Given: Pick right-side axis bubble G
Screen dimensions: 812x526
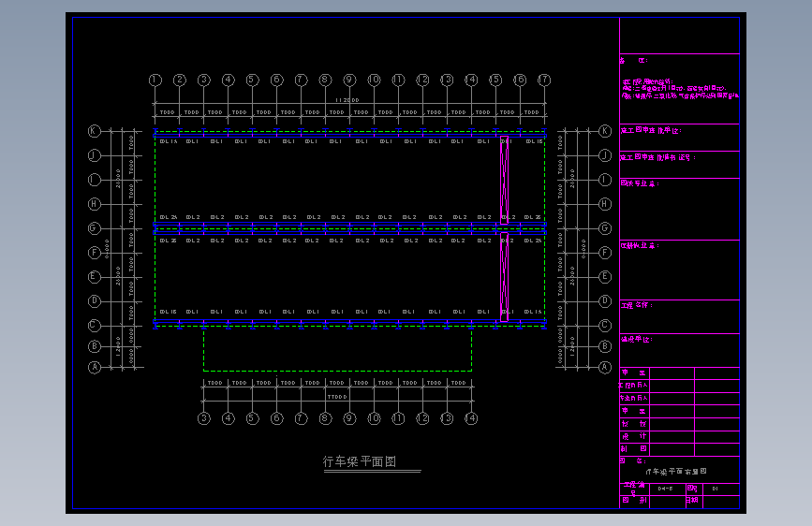Looking at the screenshot, I should click(x=605, y=228).
